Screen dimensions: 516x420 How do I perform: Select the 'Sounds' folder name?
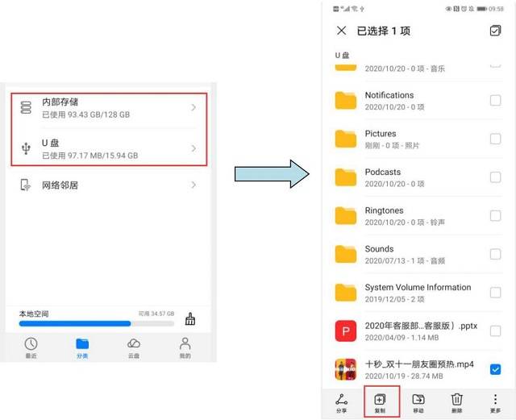coord(379,249)
